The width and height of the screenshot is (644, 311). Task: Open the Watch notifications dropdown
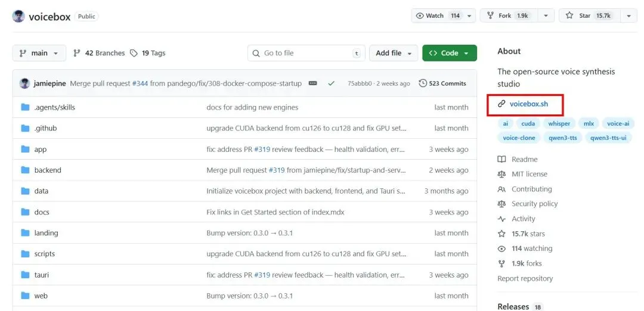pos(443,15)
